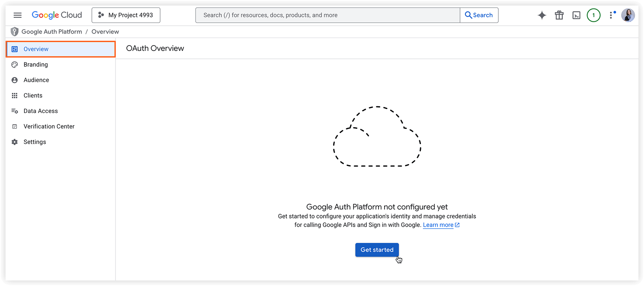Focus the resources search field
The height and width of the screenshot is (286, 644).
[x=328, y=15]
